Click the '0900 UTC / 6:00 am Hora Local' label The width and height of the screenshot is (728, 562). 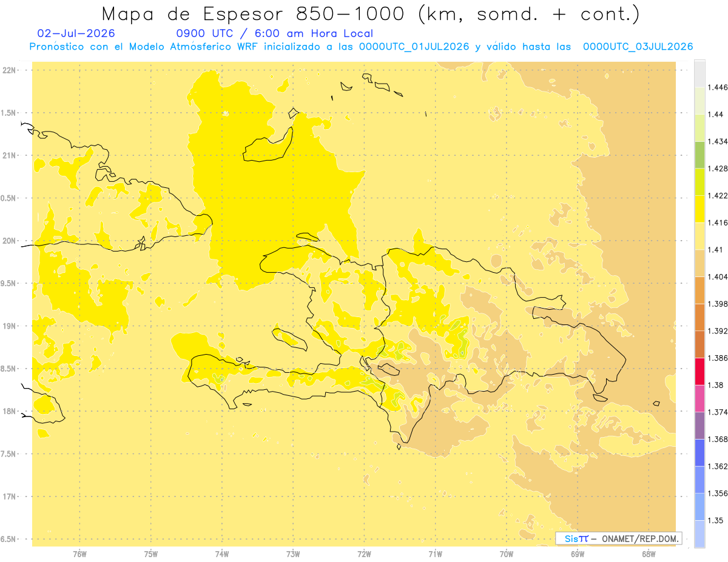(x=274, y=33)
